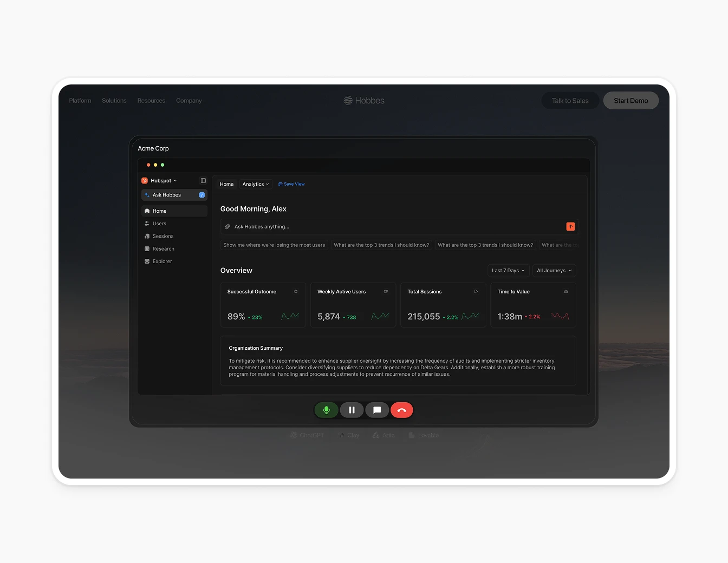Pause the demo session

point(352,410)
